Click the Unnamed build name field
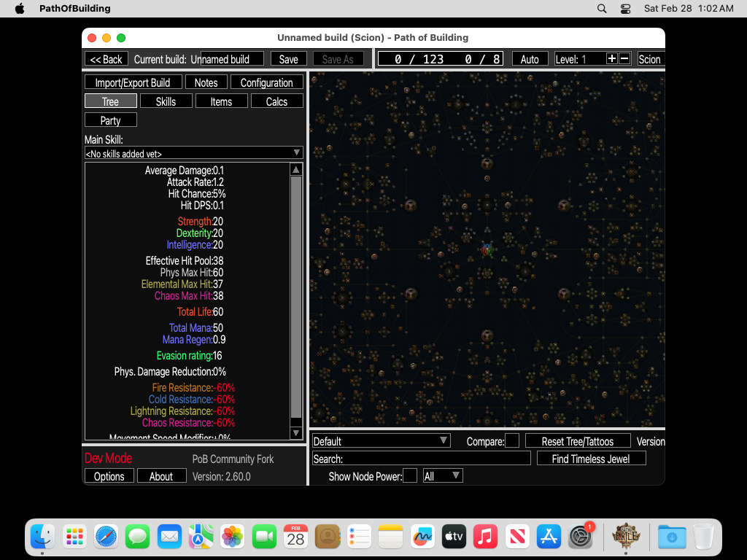 point(232,59)
